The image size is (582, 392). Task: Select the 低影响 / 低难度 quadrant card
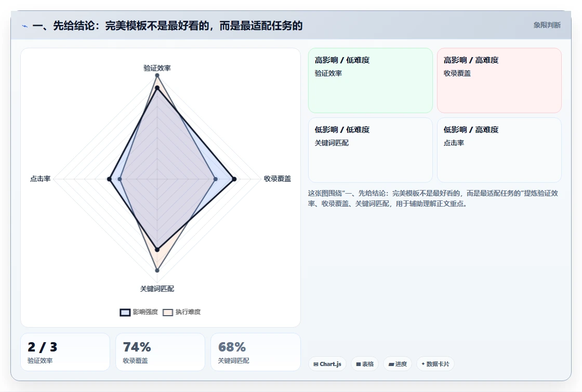[371, 150]
